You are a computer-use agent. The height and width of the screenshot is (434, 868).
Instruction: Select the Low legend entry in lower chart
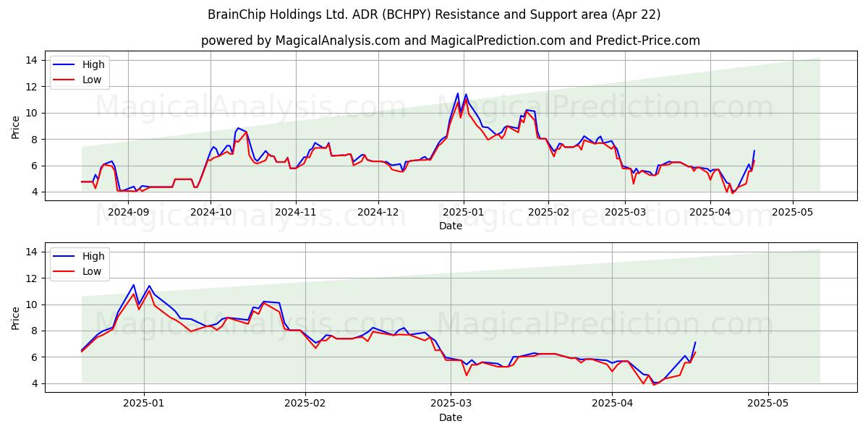[x=78, y=271]
